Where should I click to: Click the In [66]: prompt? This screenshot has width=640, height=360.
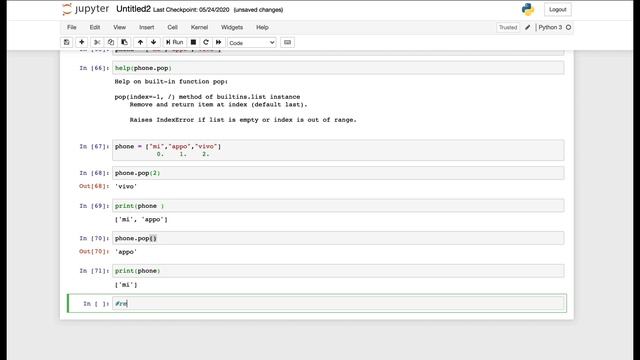coord(94,68)
